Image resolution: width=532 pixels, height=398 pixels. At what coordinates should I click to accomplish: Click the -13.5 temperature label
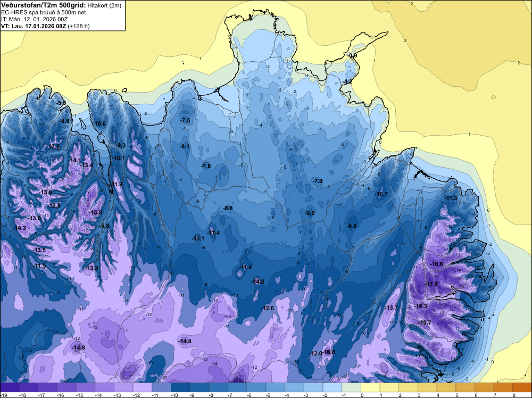pos(39,250)
